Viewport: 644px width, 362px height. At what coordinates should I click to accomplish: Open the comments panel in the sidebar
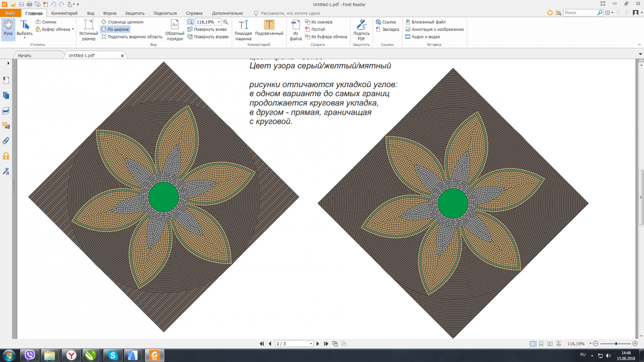coord(6,126)
